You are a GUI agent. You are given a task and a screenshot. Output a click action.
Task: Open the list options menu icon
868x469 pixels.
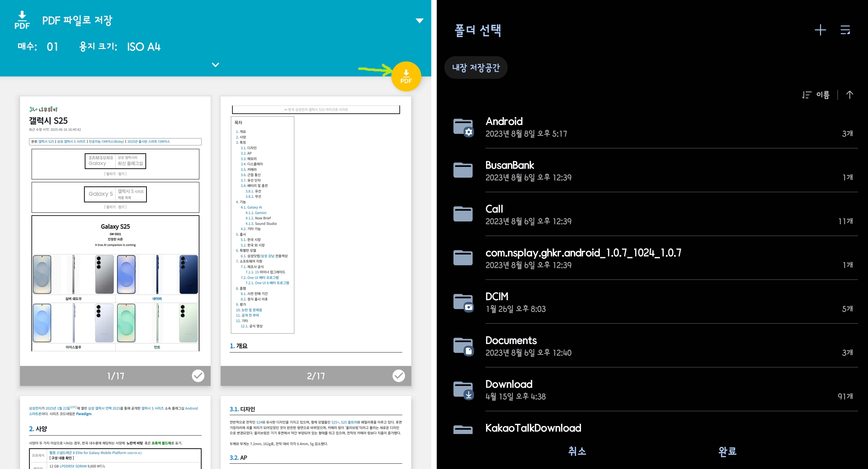pyautogui.click(x=845, y=30)
